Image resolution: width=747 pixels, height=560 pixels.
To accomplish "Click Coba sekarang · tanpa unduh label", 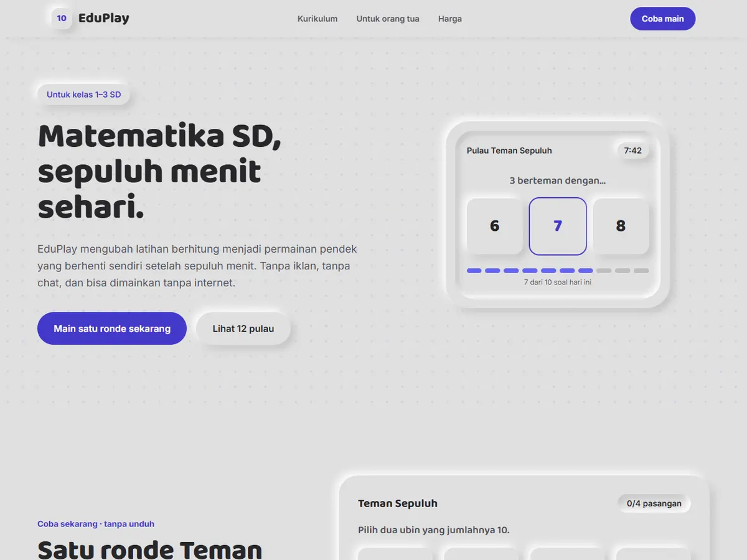I will point(96,524).
